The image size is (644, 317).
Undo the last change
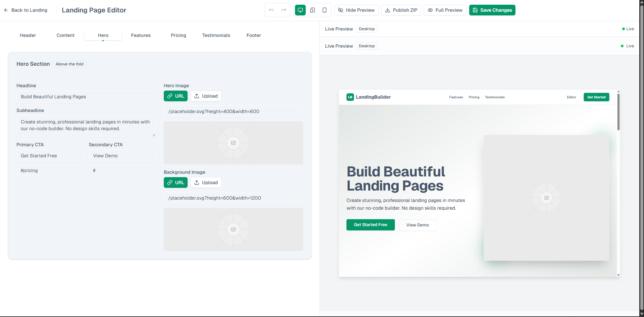pos(271,10)
